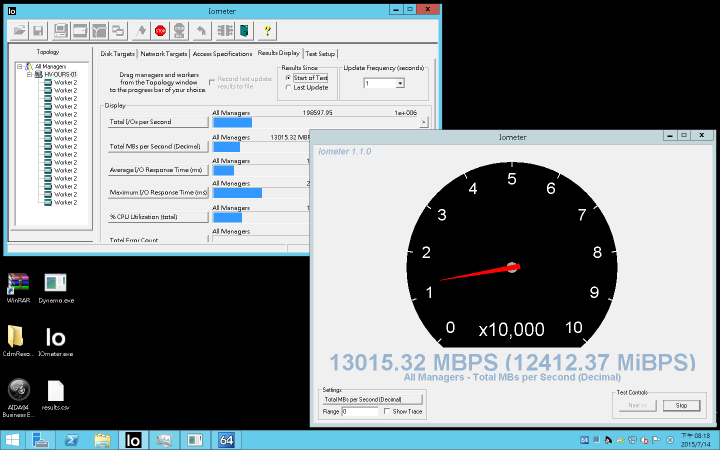
Task: Click Total I/Os per Second progress bar
Action: click(316, 122)
